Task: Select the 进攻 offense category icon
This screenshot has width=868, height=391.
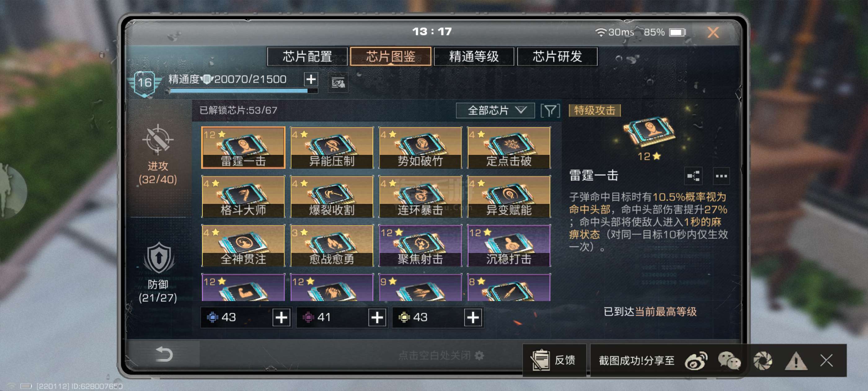Action: (158, 139)
